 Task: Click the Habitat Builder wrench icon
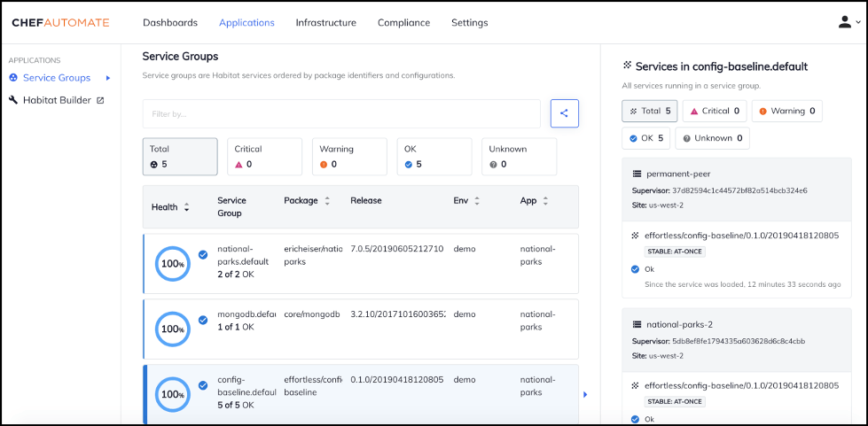coord(14,100)
